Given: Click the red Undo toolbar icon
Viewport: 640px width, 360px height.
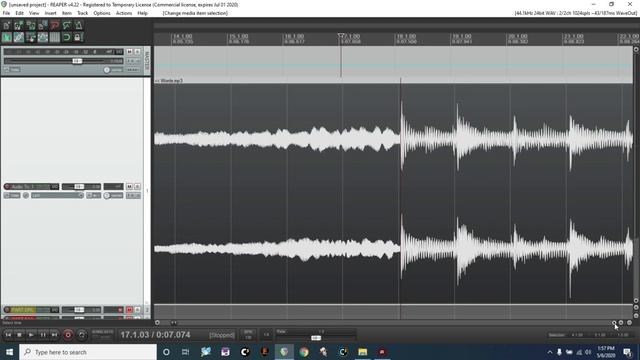Looking at the screenshot, I should (55, 25).
